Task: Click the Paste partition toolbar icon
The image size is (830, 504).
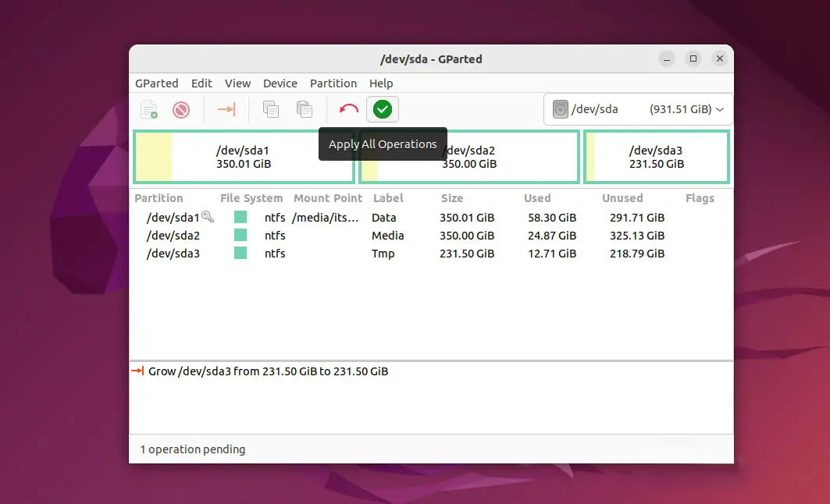Action: 305,110
